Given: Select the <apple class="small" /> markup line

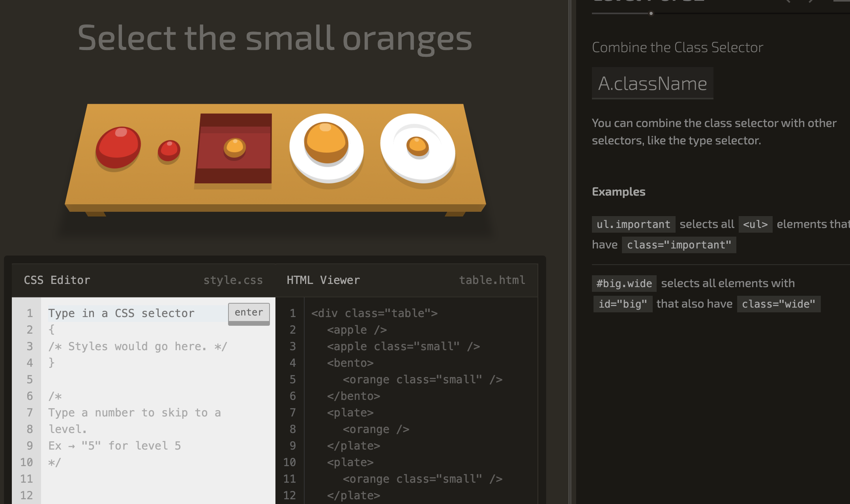Looking at the screenshot, I should pos(403,346).
